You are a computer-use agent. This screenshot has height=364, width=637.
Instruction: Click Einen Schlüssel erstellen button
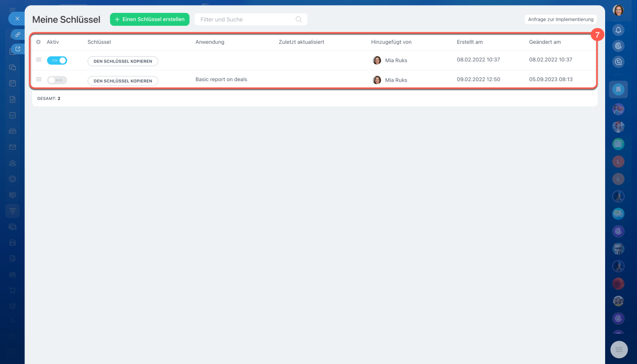point(149,19)
